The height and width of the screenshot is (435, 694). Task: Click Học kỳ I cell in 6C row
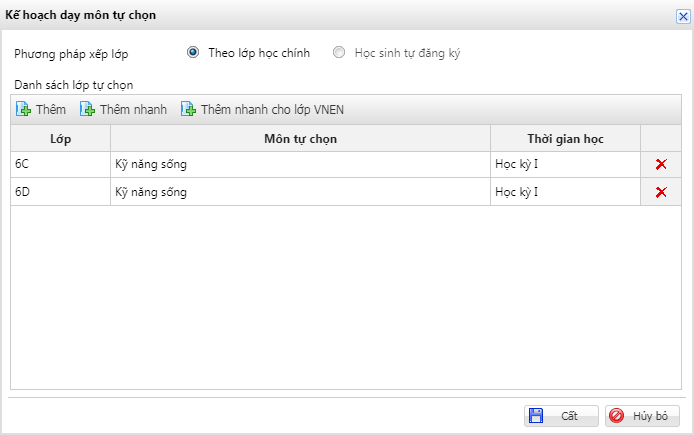point(516,165)
